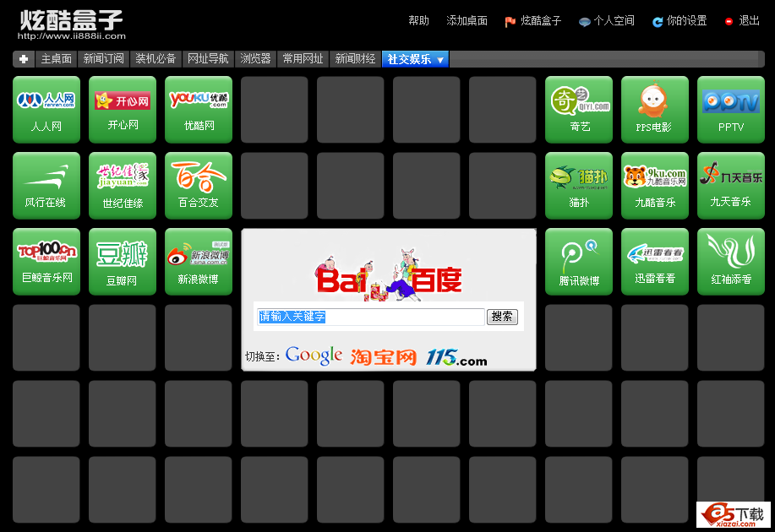The height and width of the screenshot is (532, 775).
Task: Switch to the 新闻订阅 tab
Action: coord(103,59)
